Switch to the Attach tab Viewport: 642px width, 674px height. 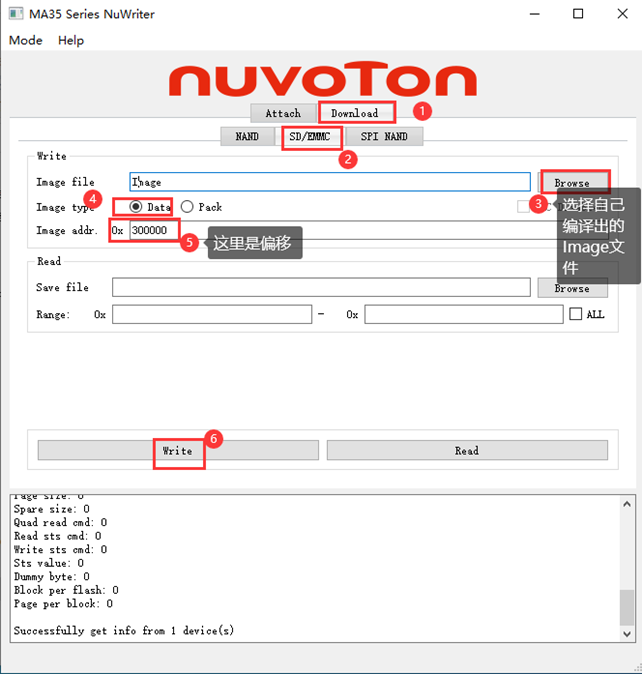pos(283,113)
